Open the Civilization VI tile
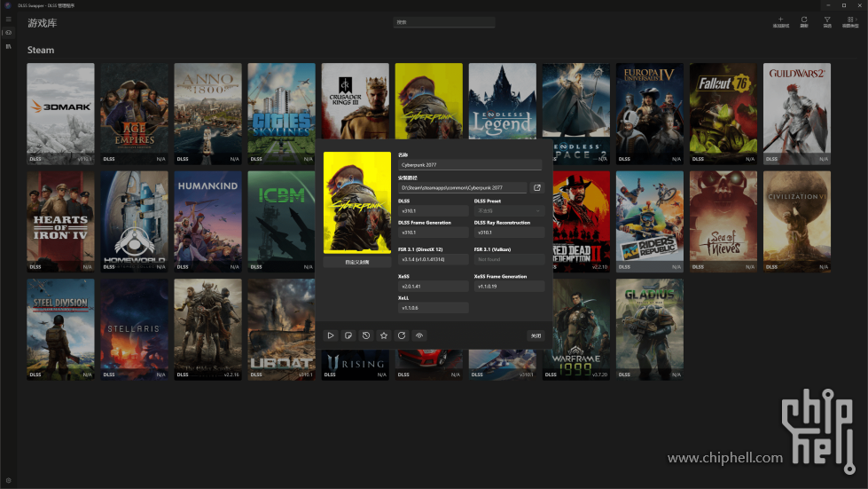868x489 pixels. coord(796,222)
